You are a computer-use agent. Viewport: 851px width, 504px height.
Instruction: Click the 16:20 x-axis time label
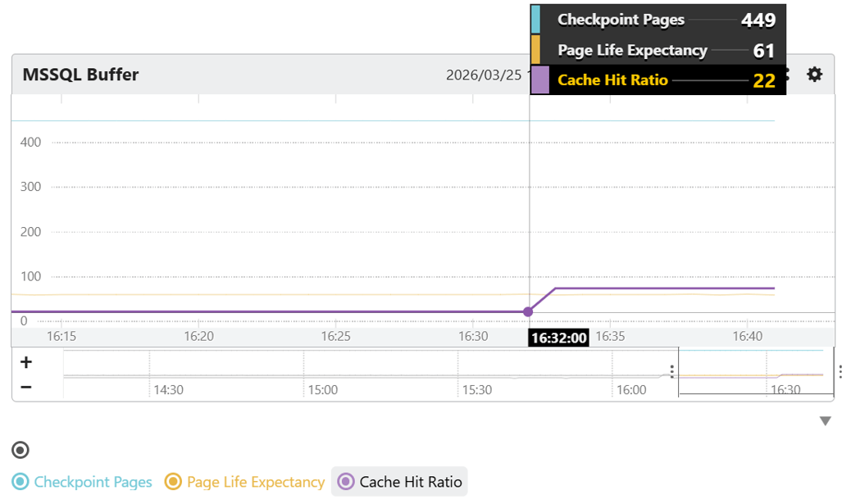point(198,336)
